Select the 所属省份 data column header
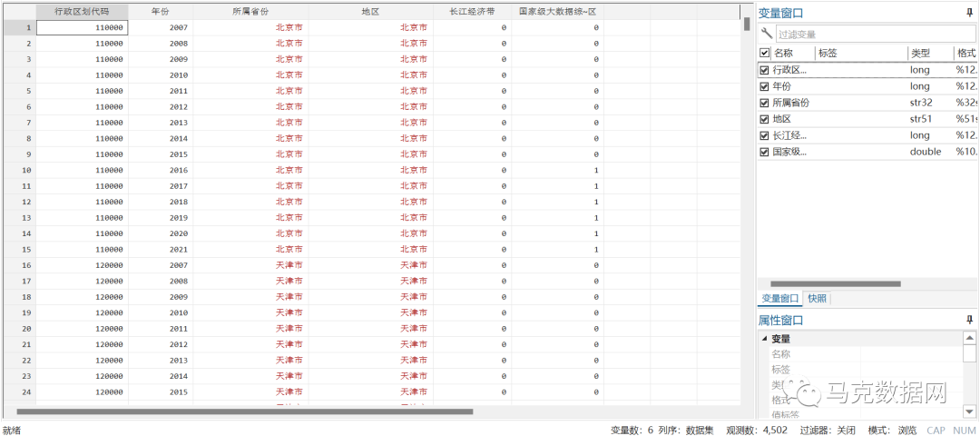980x436 pixels. coord(250,12)
